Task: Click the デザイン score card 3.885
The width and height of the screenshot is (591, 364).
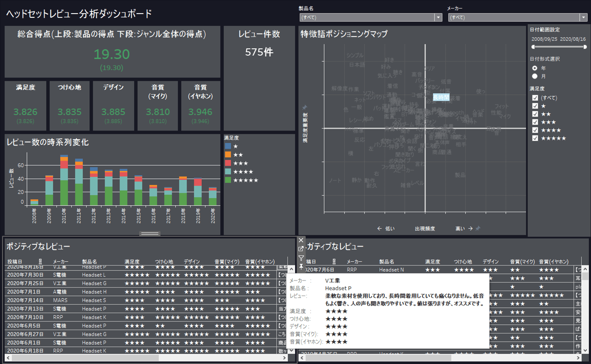Action: click(x=113, y=106)
